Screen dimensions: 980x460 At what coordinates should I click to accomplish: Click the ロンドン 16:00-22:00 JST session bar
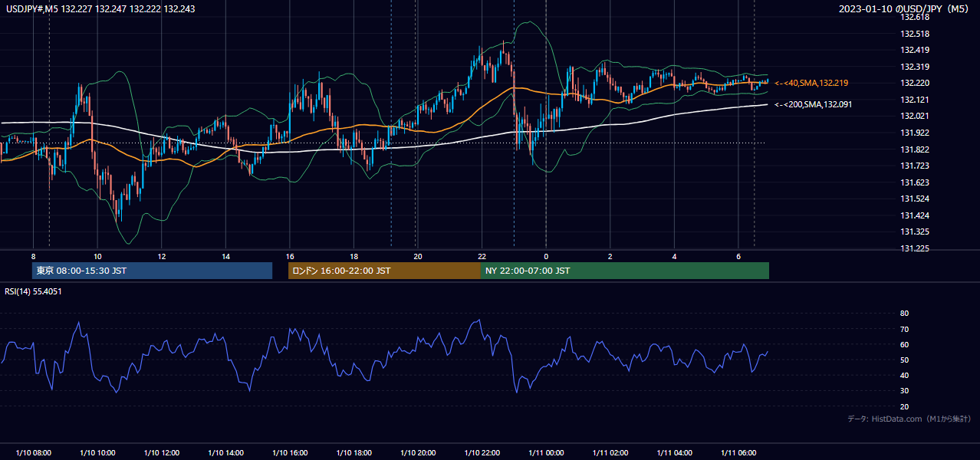click(384, 271)
